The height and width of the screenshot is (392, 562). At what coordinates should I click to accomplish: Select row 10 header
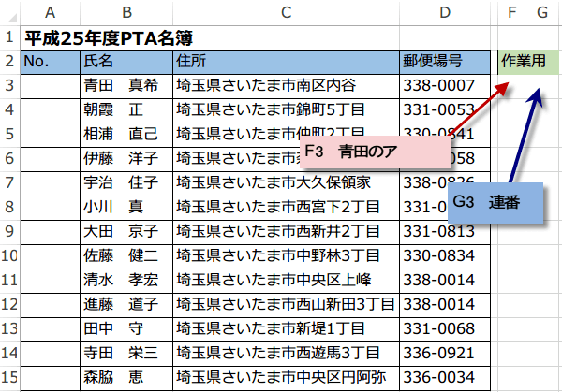[x=9, y=256]
